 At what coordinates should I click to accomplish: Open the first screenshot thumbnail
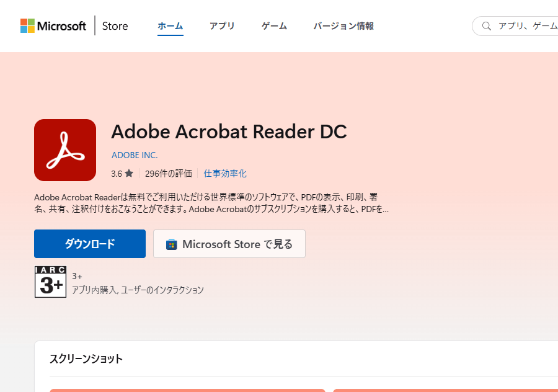(x=187, y=390)
